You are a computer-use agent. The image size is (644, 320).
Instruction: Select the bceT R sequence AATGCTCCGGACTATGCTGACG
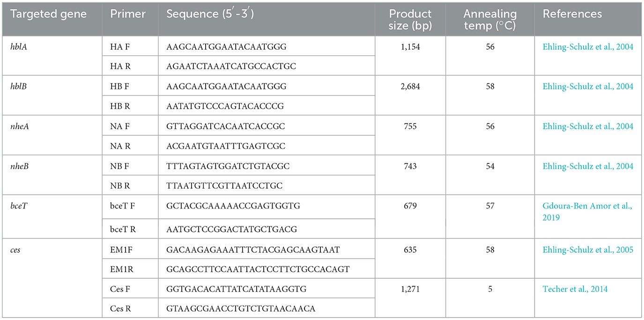(231, 230)
